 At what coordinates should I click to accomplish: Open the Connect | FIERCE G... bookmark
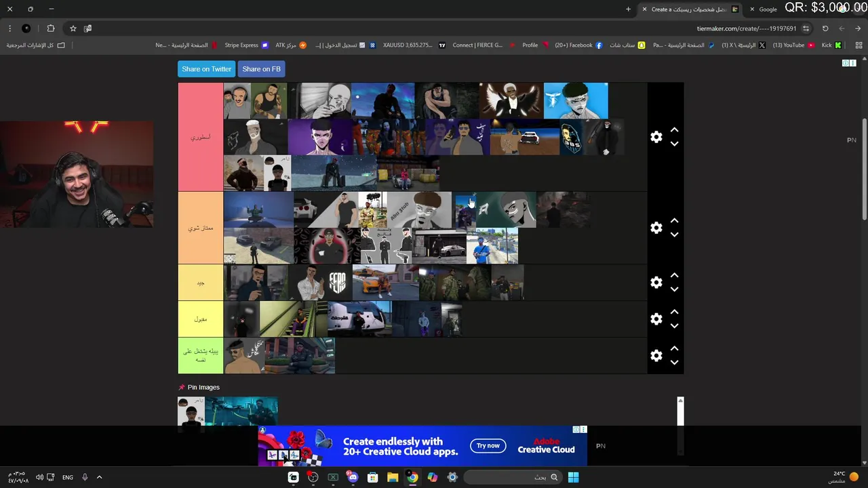click(483, 45)
